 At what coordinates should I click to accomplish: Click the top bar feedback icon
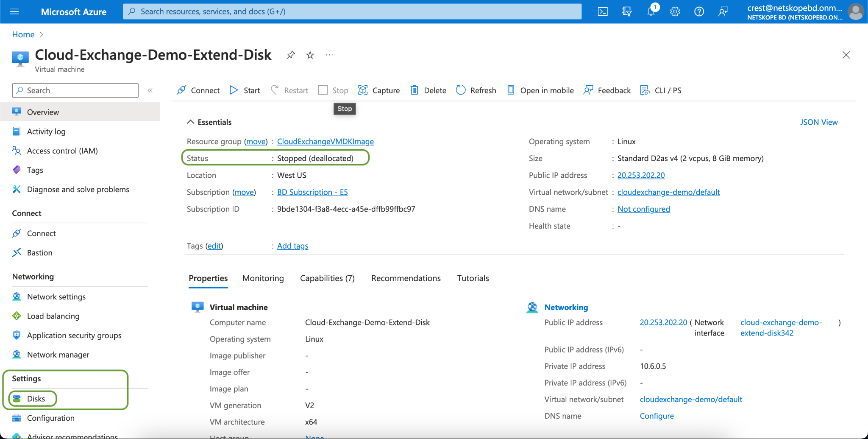(x=723, y=11)
